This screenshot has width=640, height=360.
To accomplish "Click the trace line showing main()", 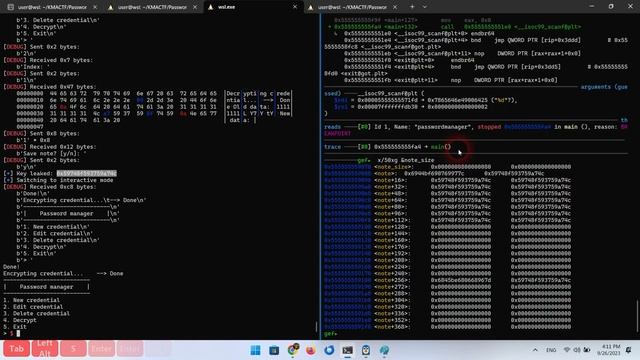I will point(388,147).
